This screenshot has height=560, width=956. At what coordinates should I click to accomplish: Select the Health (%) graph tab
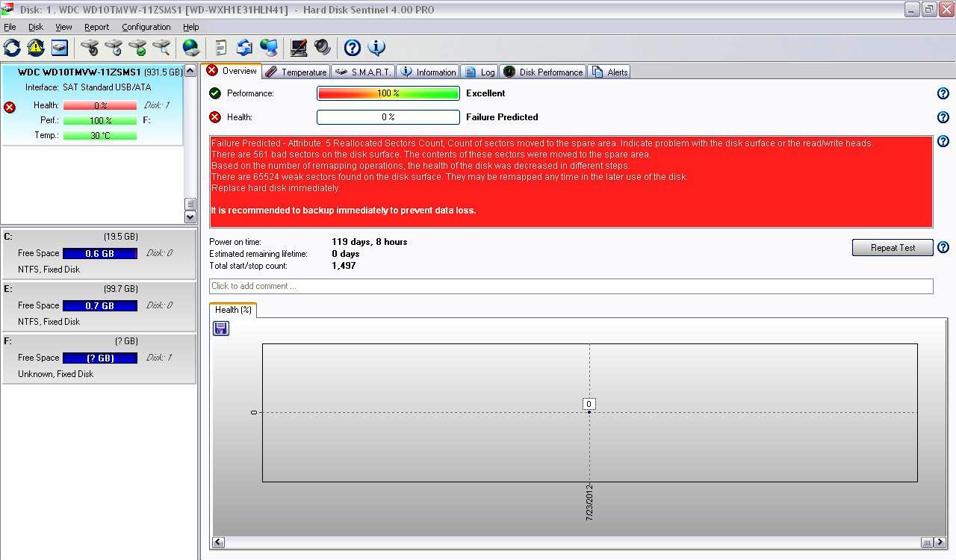[x=233, y=310]
